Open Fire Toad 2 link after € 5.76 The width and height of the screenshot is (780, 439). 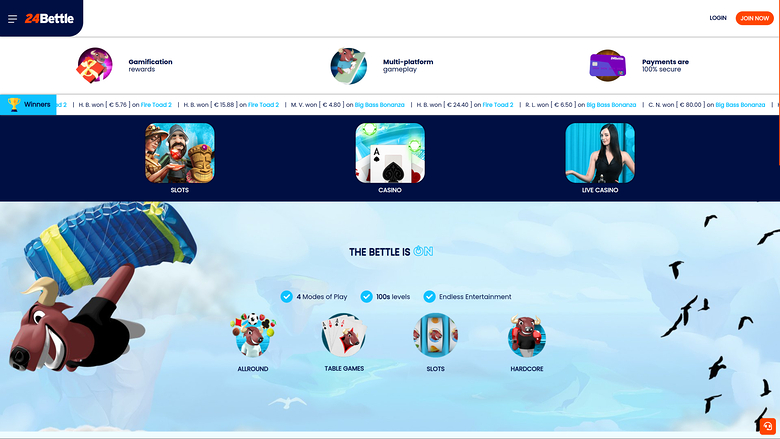[156, 105]
